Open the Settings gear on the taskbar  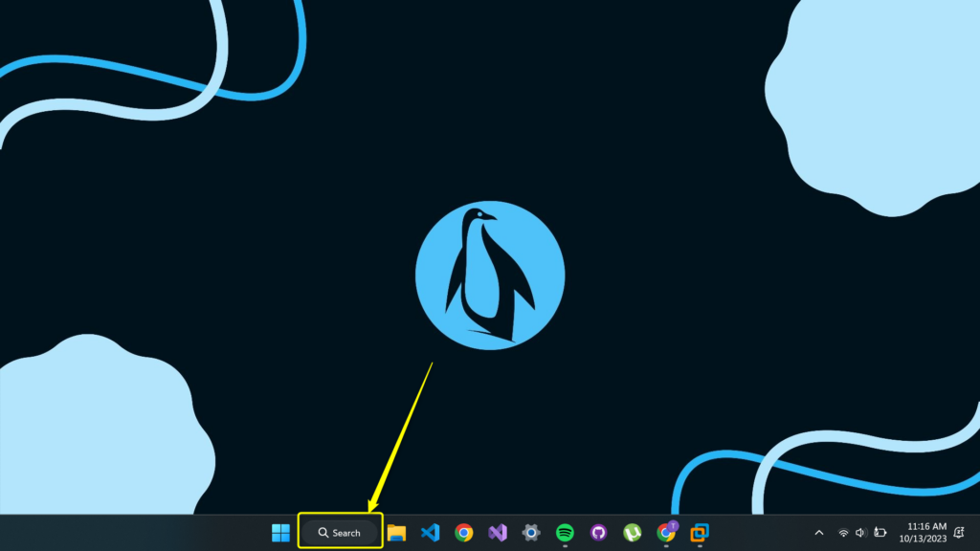[529, 533]
